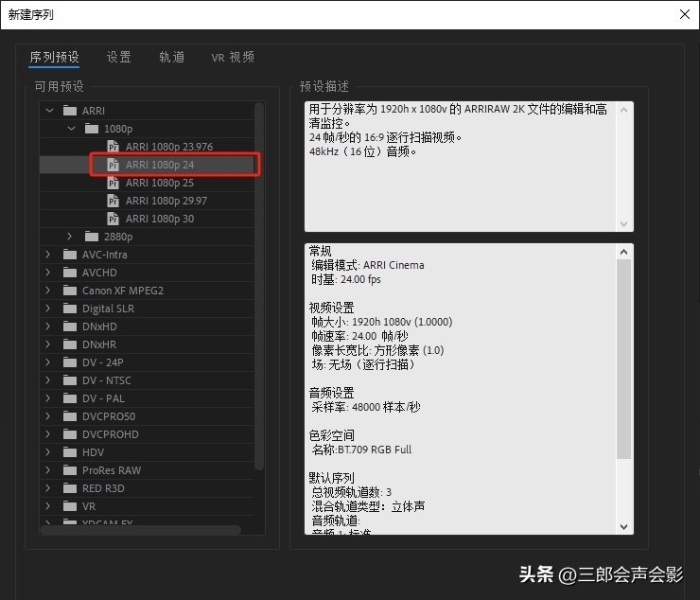Expand the DV - PAL folder chevron

47,398
